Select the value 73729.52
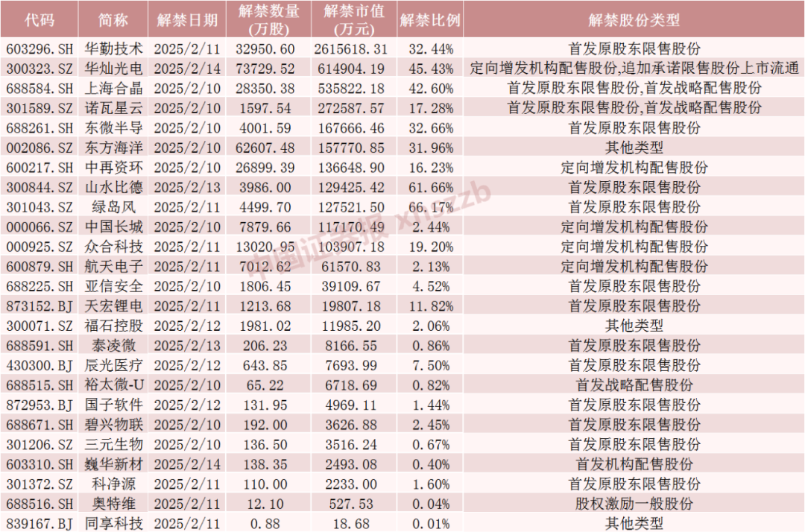This screenshot has height=532, width=805. click(x=265, y=69)
